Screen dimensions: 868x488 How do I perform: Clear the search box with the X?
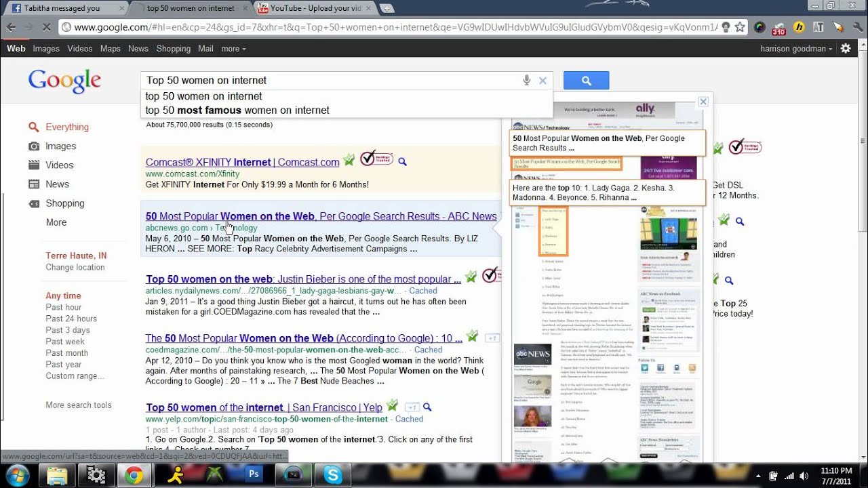tap(542, 81)
